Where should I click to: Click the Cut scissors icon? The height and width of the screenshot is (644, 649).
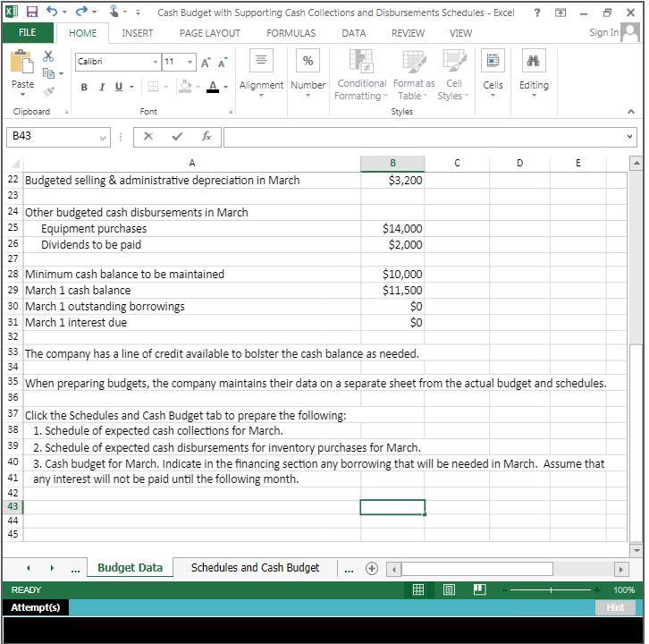coord(48,56)
